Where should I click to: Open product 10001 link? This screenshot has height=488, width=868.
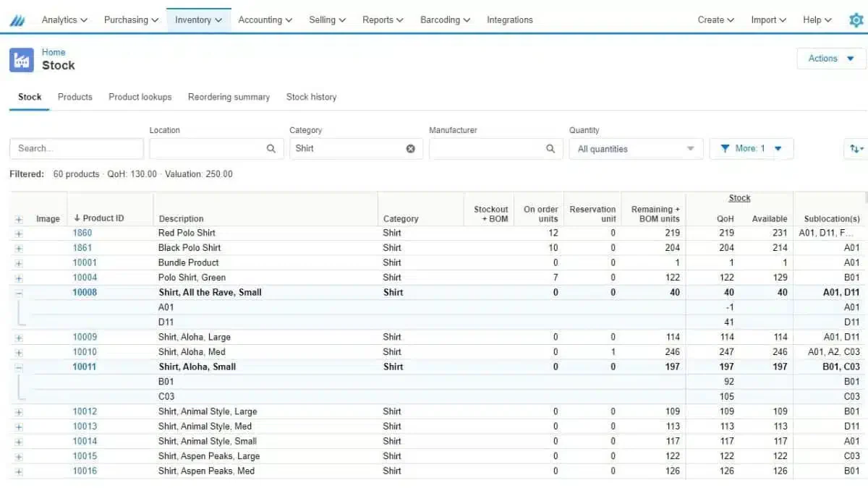tap(85, 262)
